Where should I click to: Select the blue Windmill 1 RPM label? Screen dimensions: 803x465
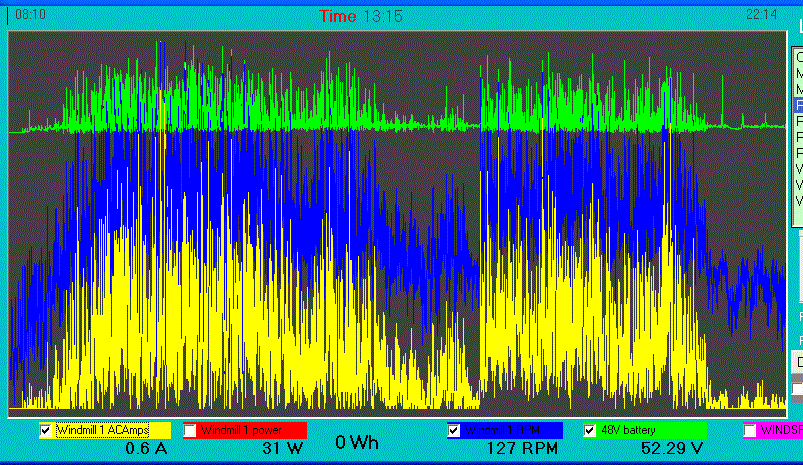(x=512, y=430)
